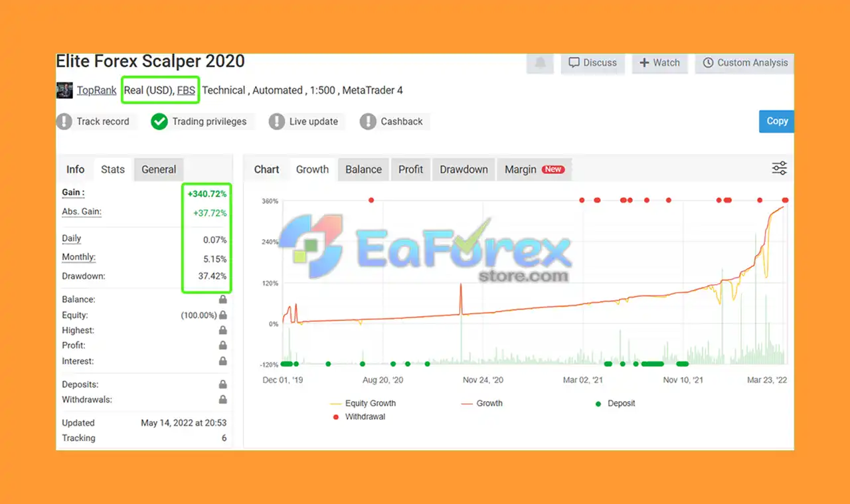Select the Margin chart tab
The image size is (850, 504).
tap(534, 169)
